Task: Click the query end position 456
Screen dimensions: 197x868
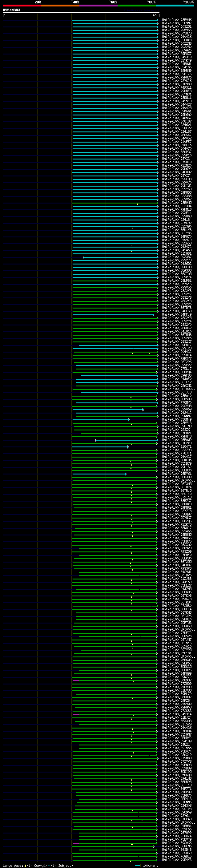Action: pyautogui.click(x=155, y=15)
